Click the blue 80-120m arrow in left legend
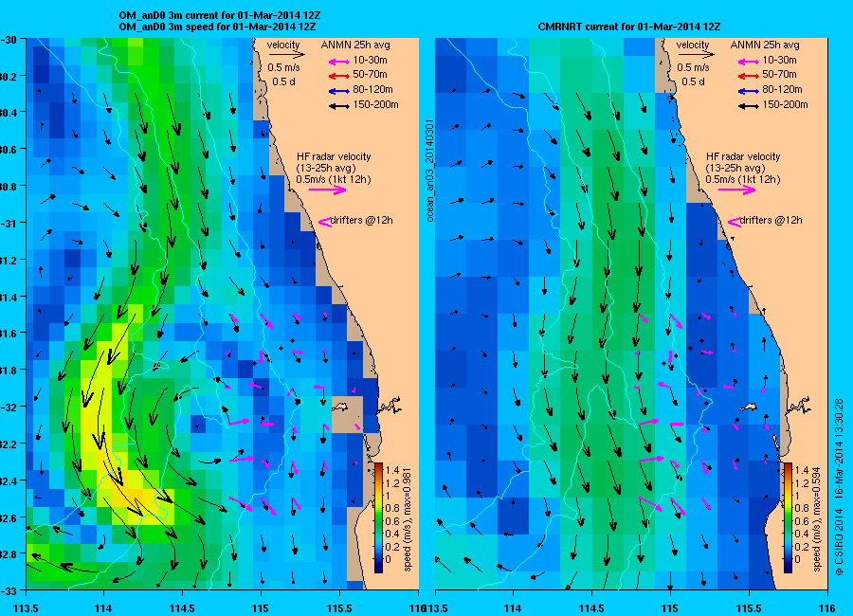The height and width of the screenshot is (616, 853). point(339,91)
